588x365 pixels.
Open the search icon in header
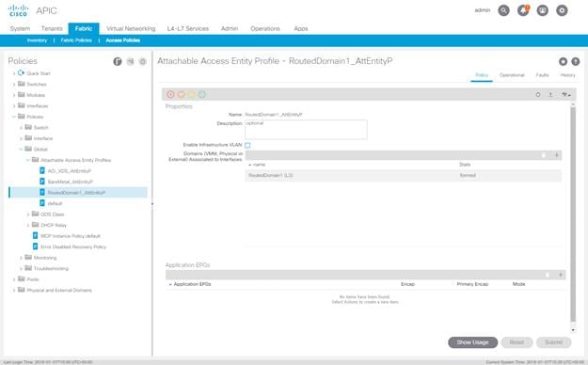point(503,10)
